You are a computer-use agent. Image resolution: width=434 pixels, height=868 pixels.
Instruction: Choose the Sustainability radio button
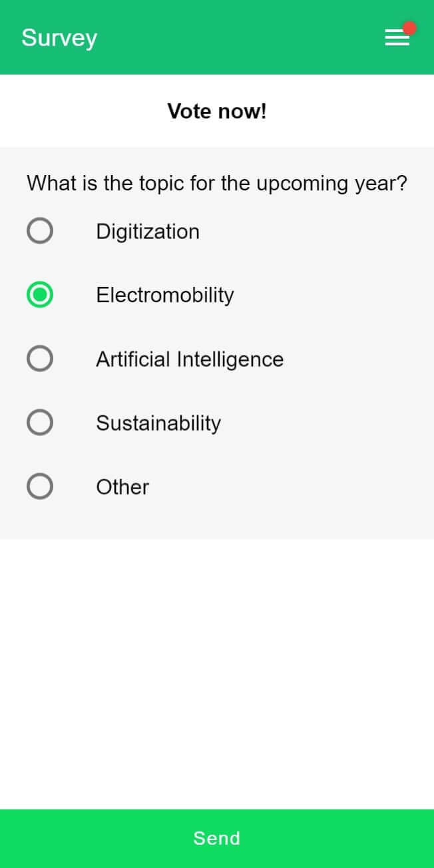40,422
